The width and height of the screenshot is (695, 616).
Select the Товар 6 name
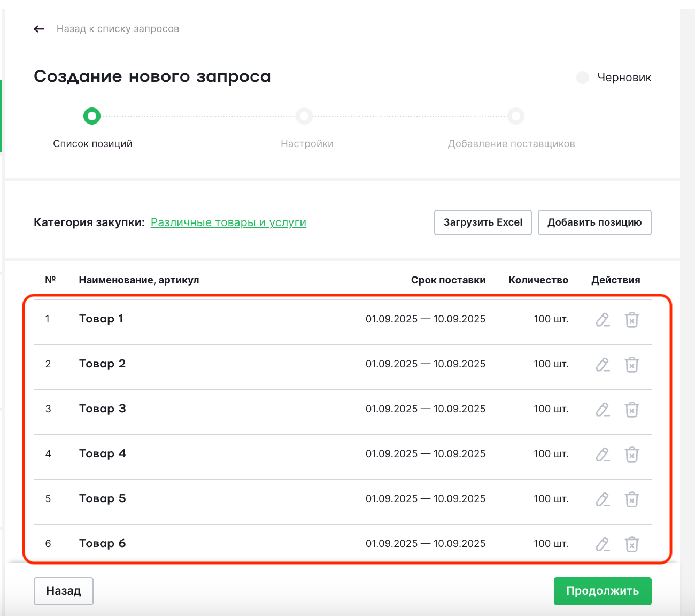pyautogui.click(x=102, y=543)
